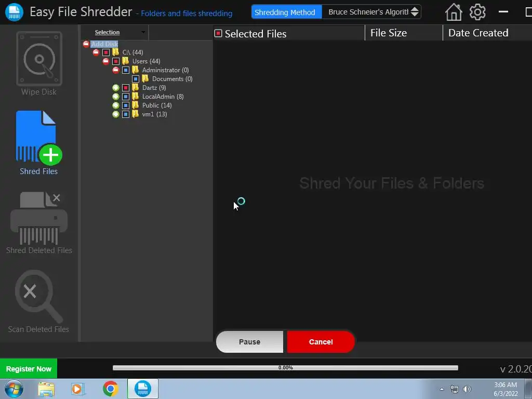Toggle the vm1 folder checkbox
This screenshot has height=399, width=532.
[x=126, y=114]
